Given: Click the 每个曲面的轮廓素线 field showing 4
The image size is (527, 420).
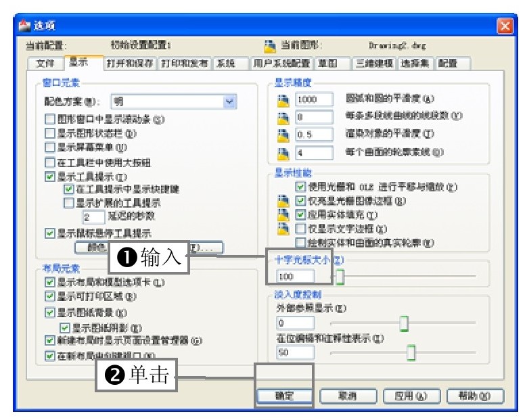Looking at the screenshot, I should [315, 153].
